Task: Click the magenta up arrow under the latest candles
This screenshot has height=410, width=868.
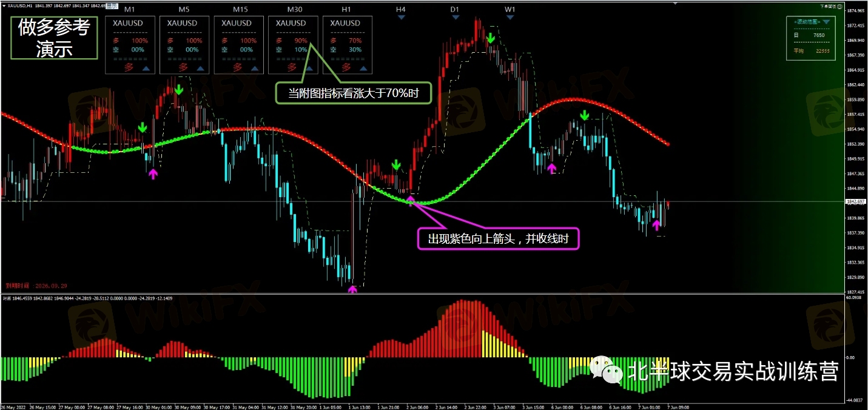Action: coord(656,226)
